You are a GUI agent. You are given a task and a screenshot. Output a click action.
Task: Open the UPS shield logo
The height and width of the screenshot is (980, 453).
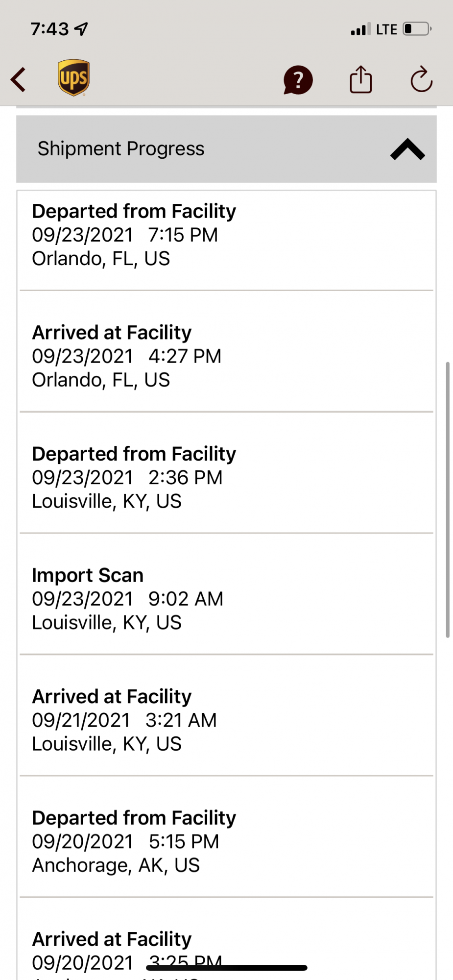point(73,78)
